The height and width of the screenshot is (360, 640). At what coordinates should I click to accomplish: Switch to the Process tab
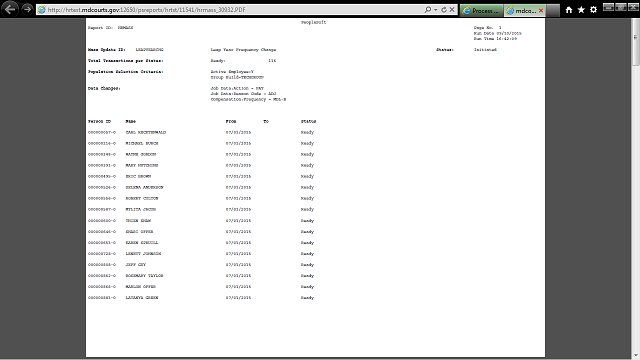pos(482,11)
